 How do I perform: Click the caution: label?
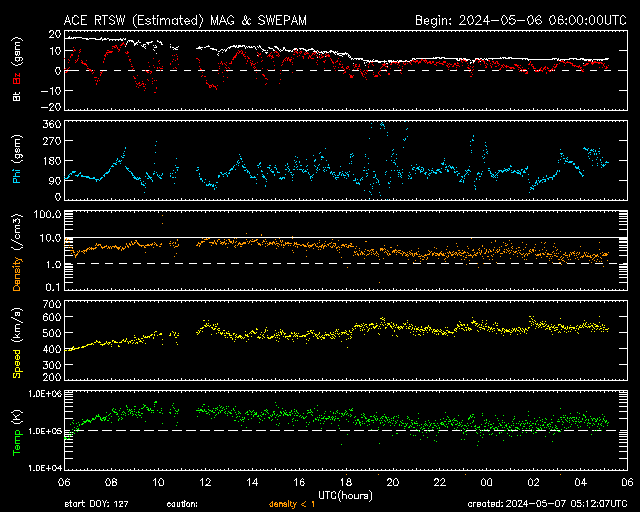(182, 504)
